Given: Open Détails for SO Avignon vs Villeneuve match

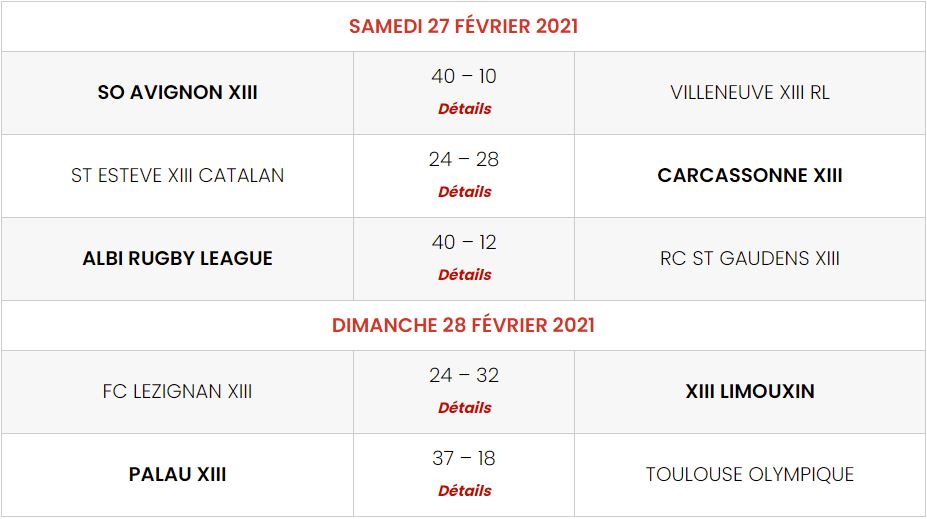Looking at the screenshot, I should 464,108.
